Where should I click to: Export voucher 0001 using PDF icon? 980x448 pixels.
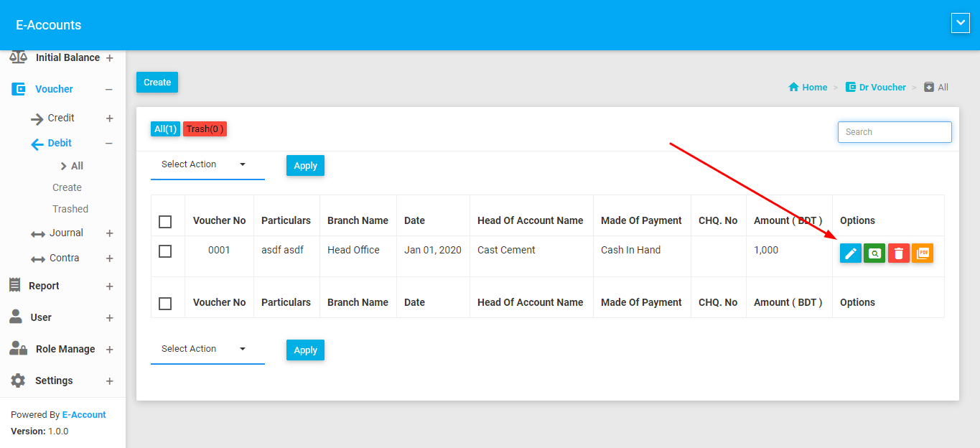tap(923, 253)
